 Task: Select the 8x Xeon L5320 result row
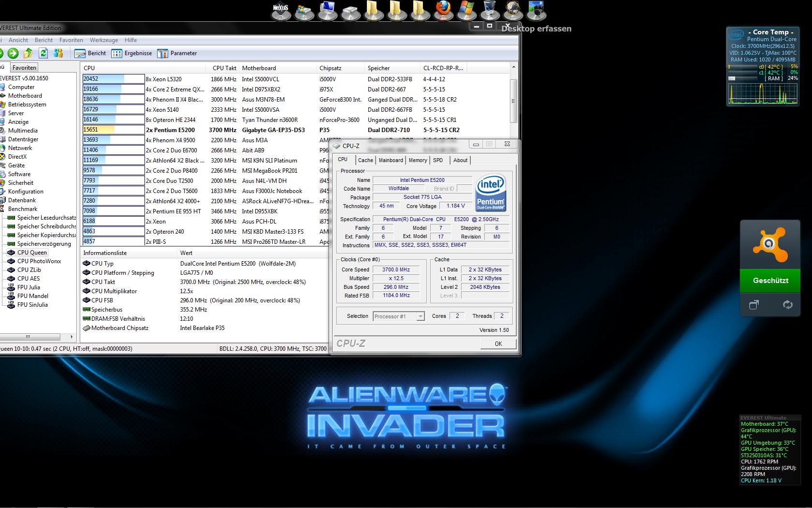295,79
